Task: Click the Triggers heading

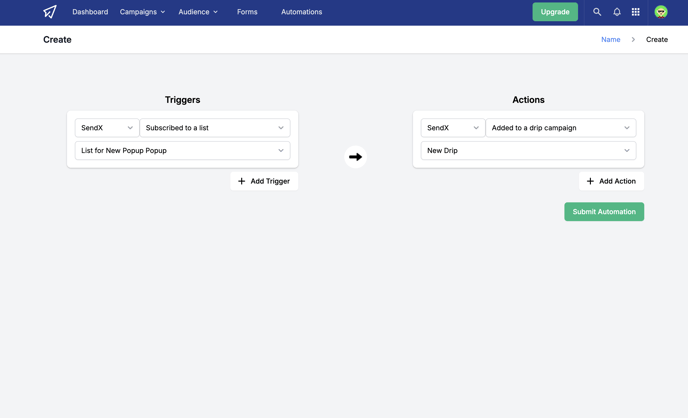Action: point(183,100)
